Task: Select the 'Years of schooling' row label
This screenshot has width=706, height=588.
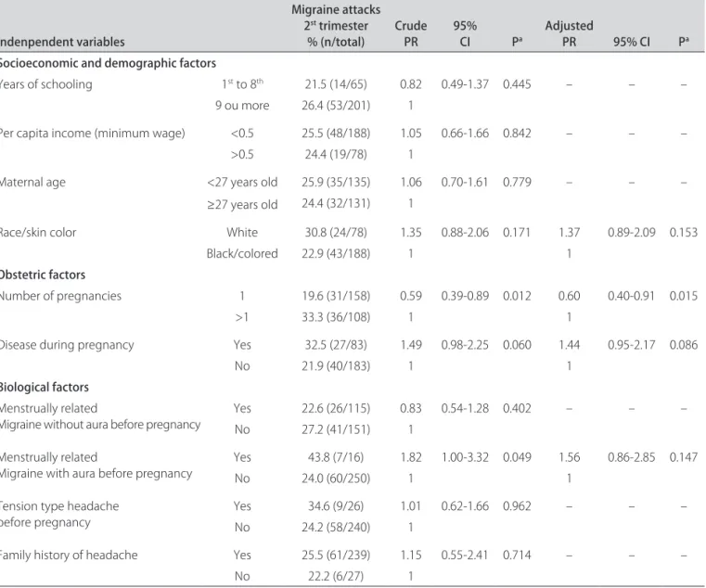Action: (46, 84)
